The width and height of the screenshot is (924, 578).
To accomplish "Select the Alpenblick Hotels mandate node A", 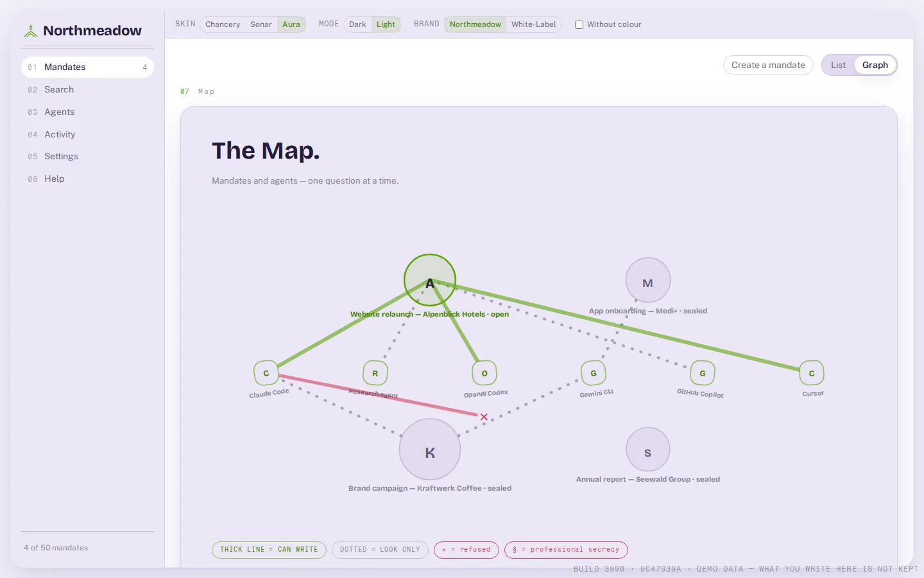I will pyautogui.click(x=430, y=281).
